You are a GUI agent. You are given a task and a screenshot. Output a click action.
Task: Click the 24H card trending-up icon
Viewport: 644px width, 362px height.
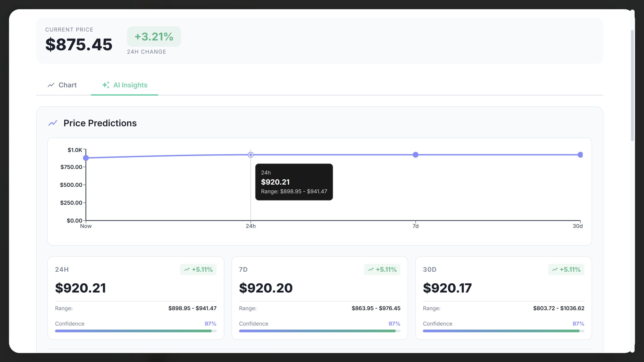point(187,269)
